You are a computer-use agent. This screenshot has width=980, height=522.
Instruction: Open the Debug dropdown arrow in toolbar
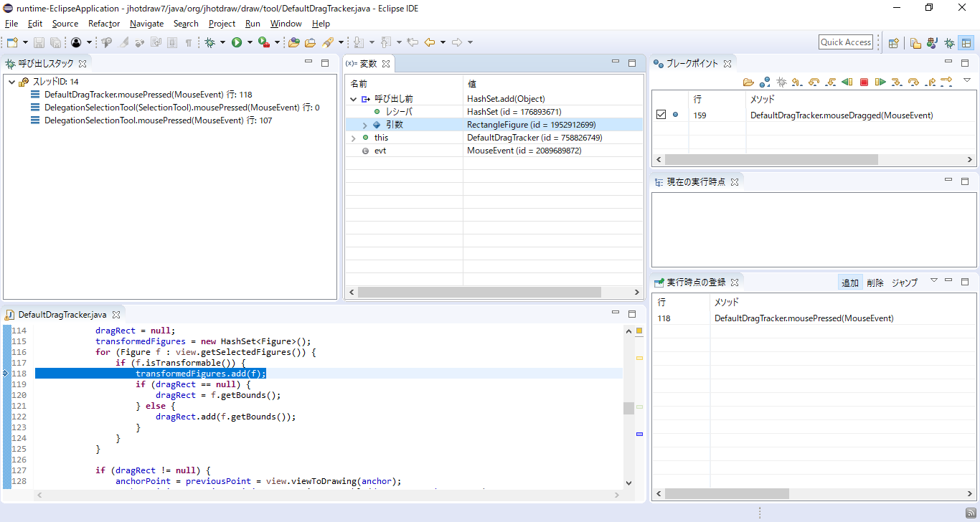click(222, 42)
